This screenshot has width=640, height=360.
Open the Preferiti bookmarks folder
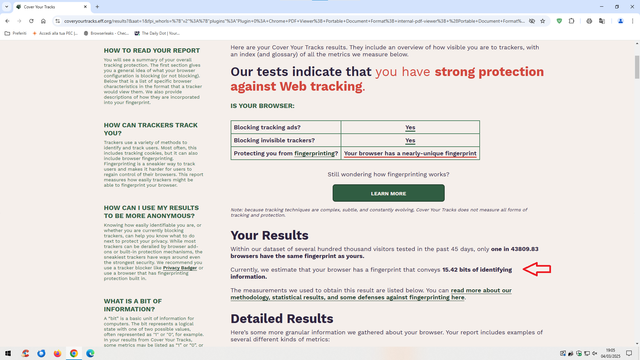click(16, 33)
